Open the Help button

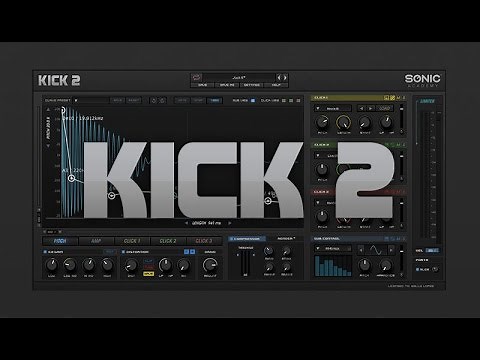(276, 85)
